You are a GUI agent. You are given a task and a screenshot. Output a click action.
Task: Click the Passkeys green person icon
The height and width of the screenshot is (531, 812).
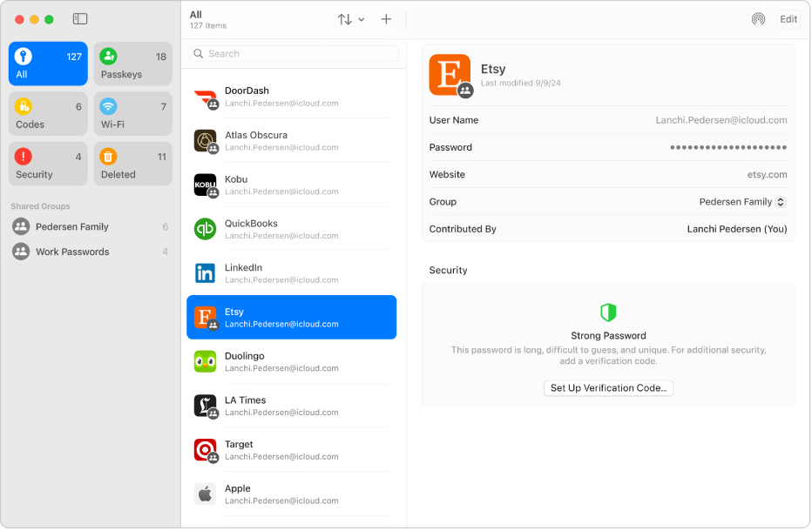tap(108, 56)
